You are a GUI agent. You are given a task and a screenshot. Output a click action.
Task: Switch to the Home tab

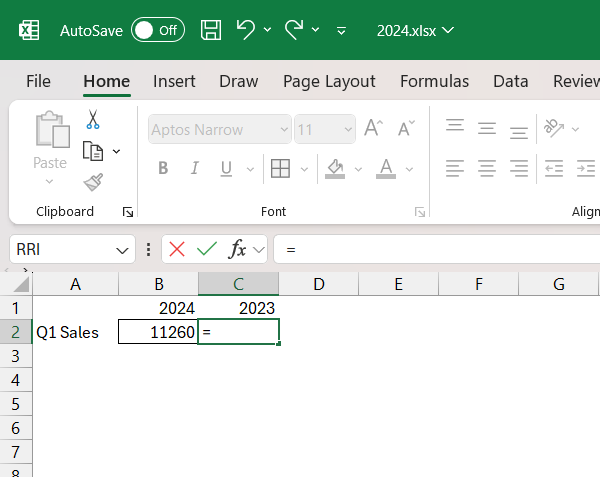(107, 81)
